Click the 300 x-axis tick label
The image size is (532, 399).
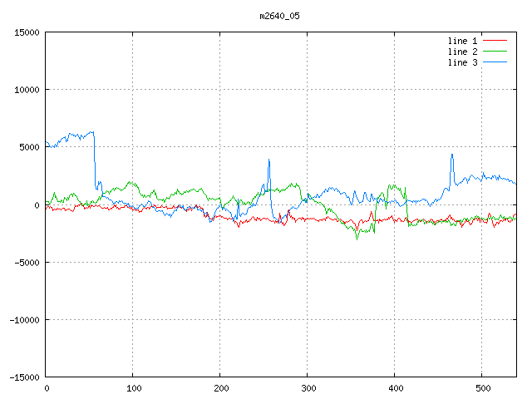click(x=308, y=388)
